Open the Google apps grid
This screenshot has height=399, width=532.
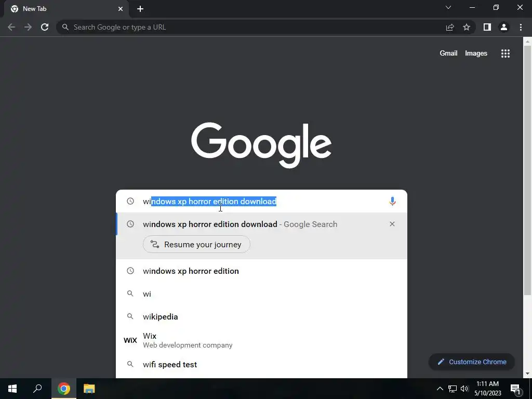[x=506, y=54]
